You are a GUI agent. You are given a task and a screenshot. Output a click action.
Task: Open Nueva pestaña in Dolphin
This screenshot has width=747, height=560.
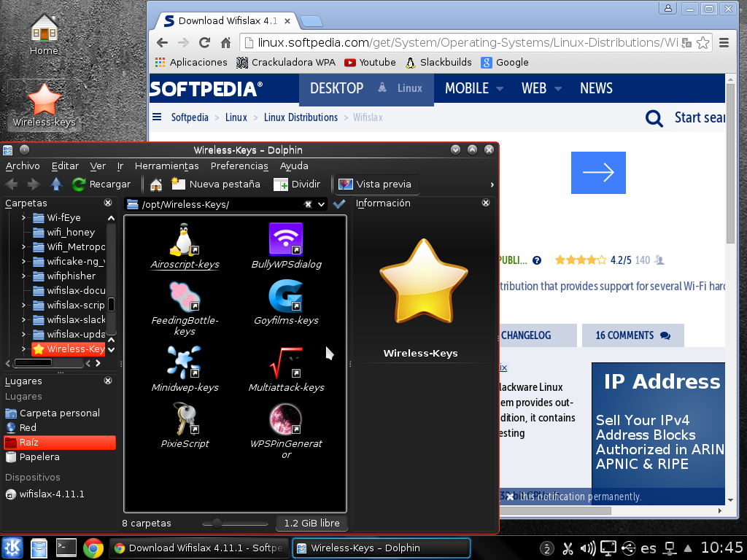point(216,184)
